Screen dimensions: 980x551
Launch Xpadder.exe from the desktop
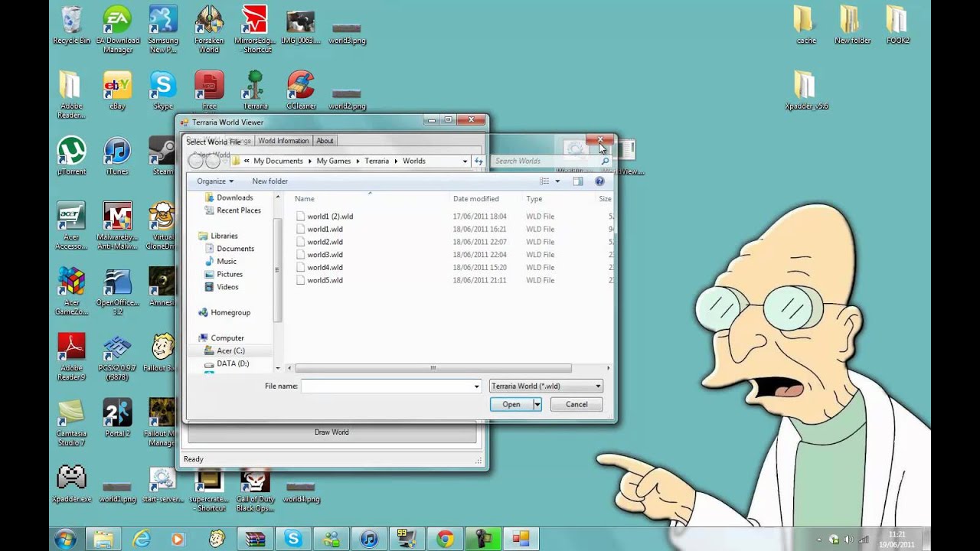coord(71,484)
